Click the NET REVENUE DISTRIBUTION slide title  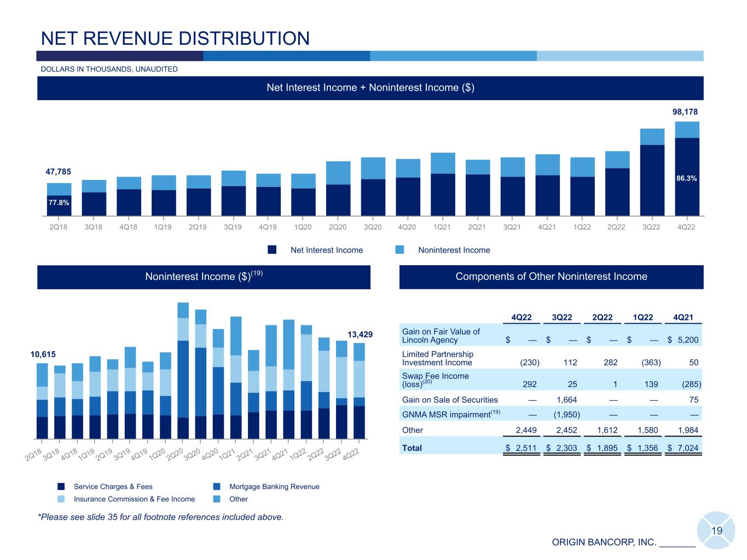pos(175,38)
